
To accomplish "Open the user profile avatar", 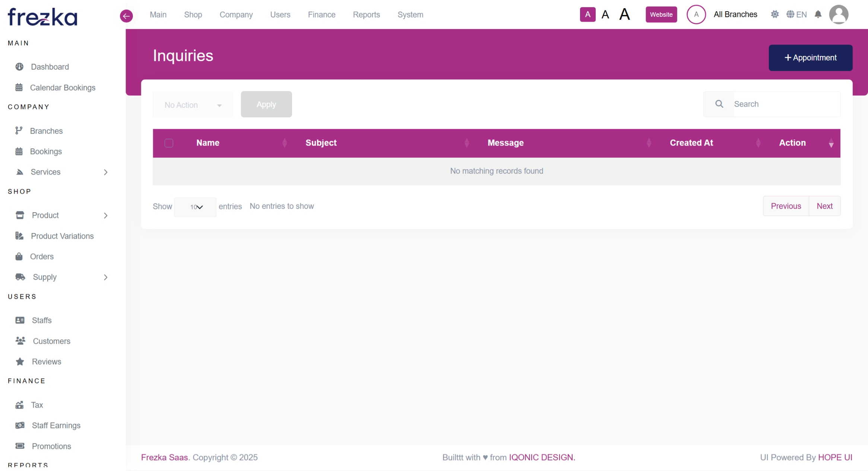I will coord(839,15).
